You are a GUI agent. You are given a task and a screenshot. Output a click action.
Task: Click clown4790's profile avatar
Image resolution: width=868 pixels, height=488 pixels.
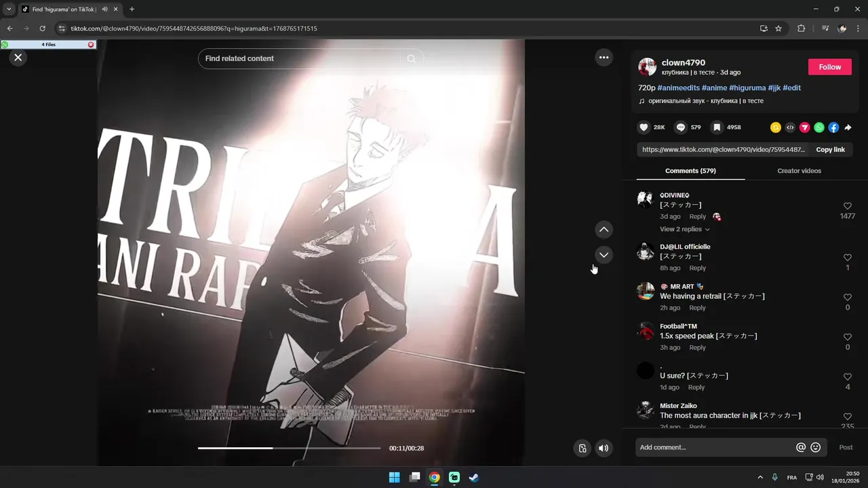pos(647,67)
